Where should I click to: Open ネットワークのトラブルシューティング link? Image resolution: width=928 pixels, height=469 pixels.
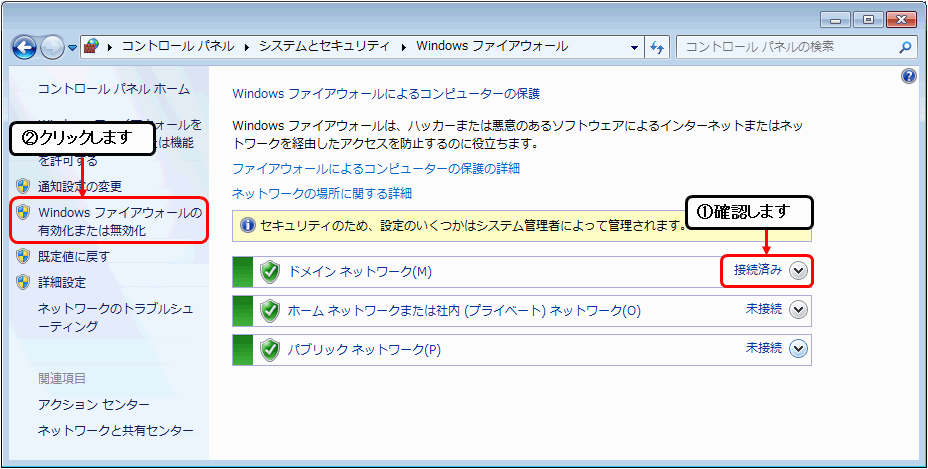115,317
